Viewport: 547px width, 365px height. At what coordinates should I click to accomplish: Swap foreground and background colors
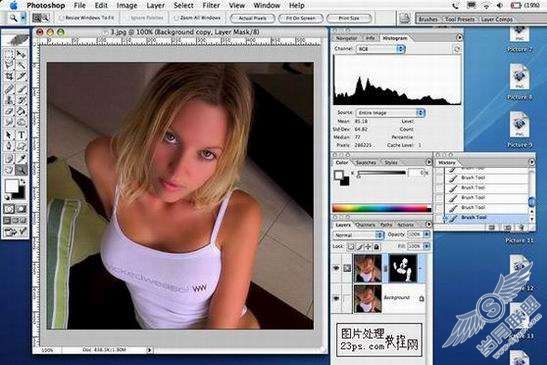pos(23,181)
